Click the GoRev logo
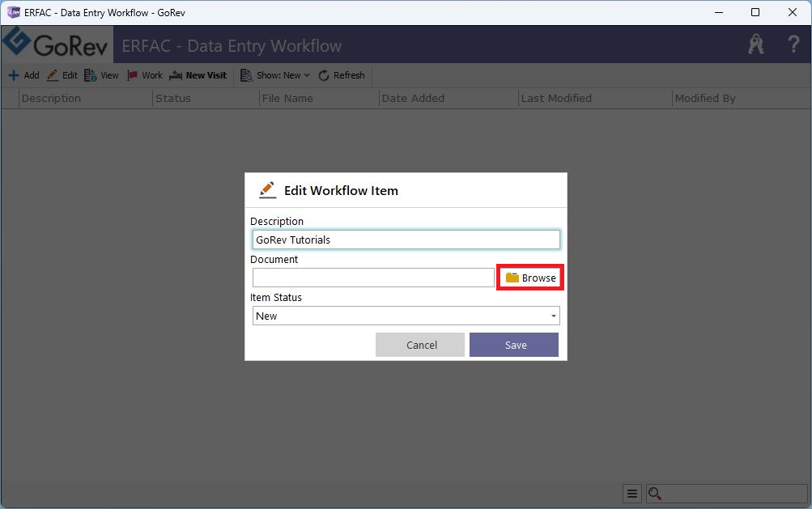The width and height of the screenshot is (812, 509). (57, 45)
